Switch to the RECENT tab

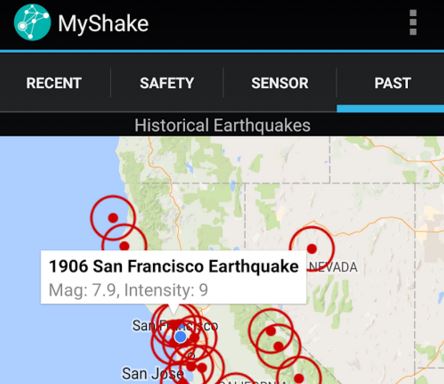[54, 83]
